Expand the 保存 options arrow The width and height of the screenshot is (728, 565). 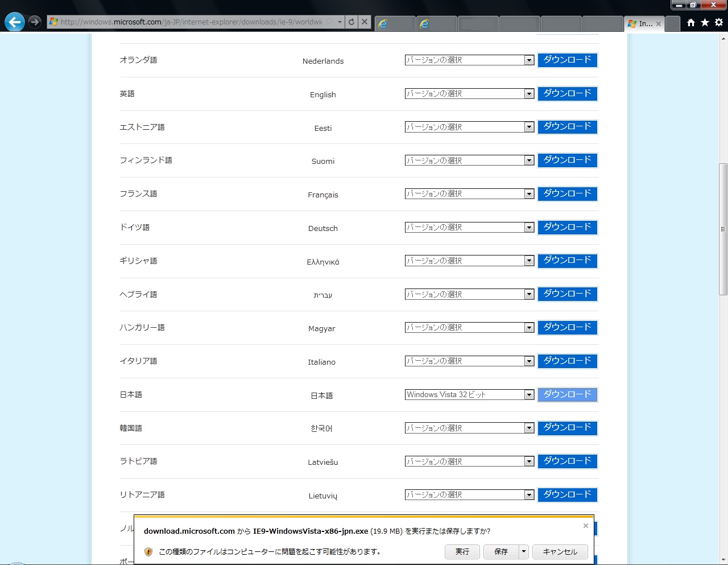point(524,552)
